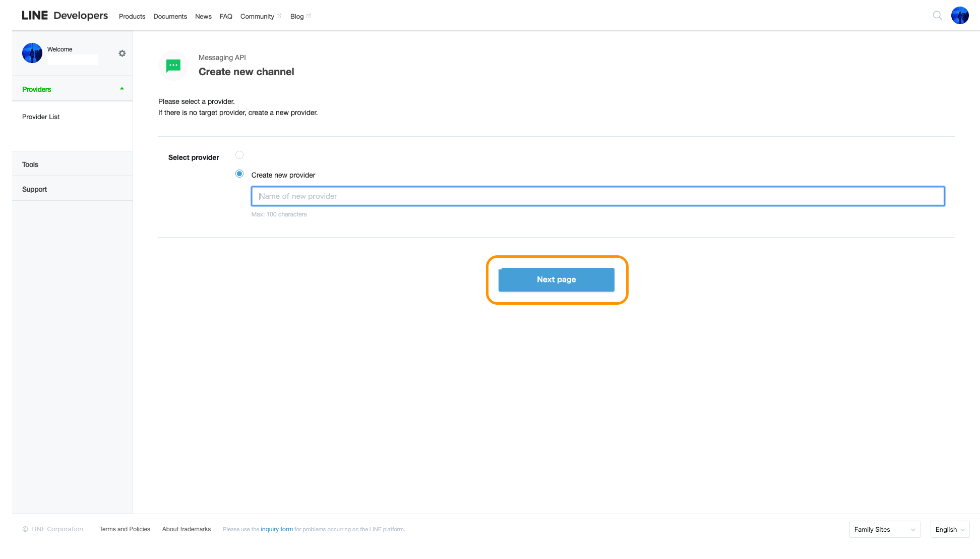Select the Providers sidebar heading
This screenshot has height=559, width=980.
[x=37, y=89]
